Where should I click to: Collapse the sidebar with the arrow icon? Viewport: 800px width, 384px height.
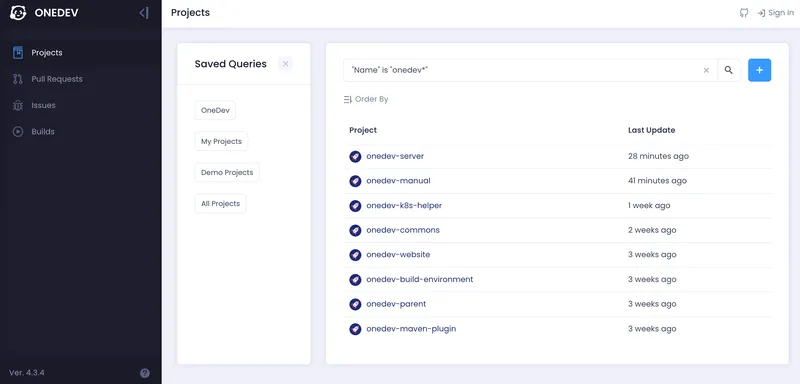(144, 13)
